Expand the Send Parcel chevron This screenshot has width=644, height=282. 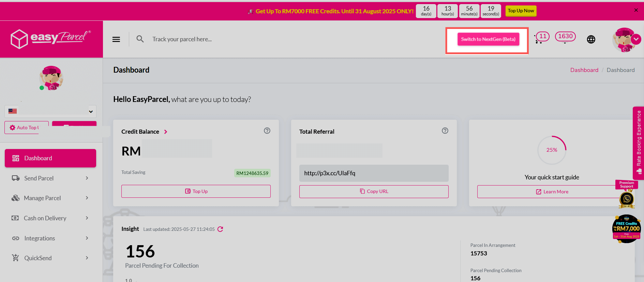87,178
